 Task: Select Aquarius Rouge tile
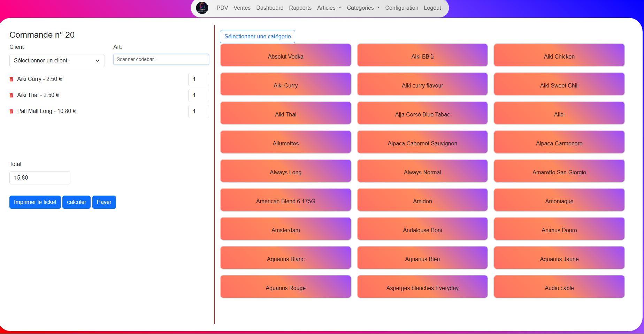click(285, 287)
